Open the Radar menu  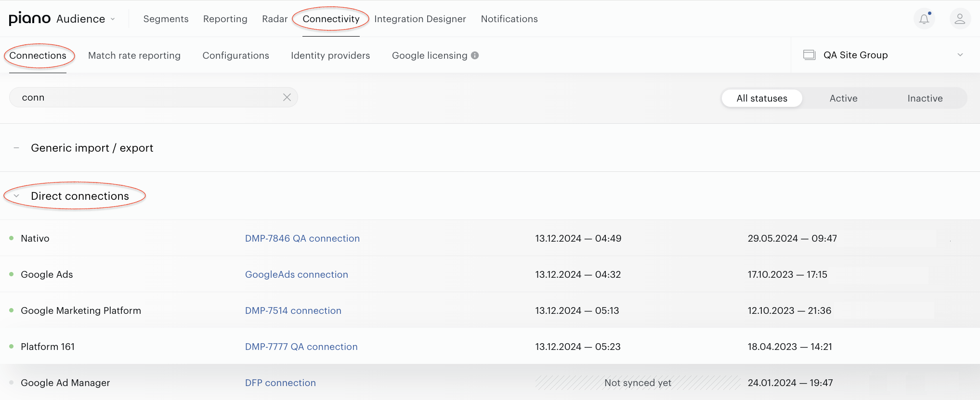[x=274, y=19]
